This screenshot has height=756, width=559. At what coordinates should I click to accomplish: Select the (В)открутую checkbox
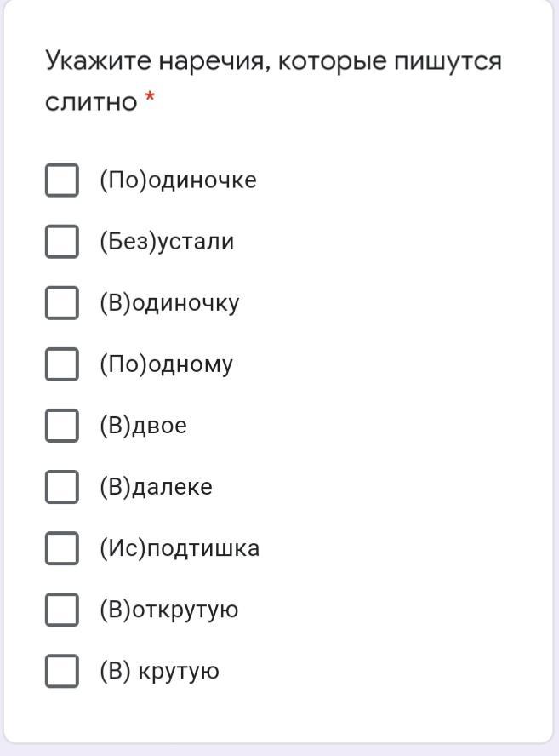click(x=61, y=610)
